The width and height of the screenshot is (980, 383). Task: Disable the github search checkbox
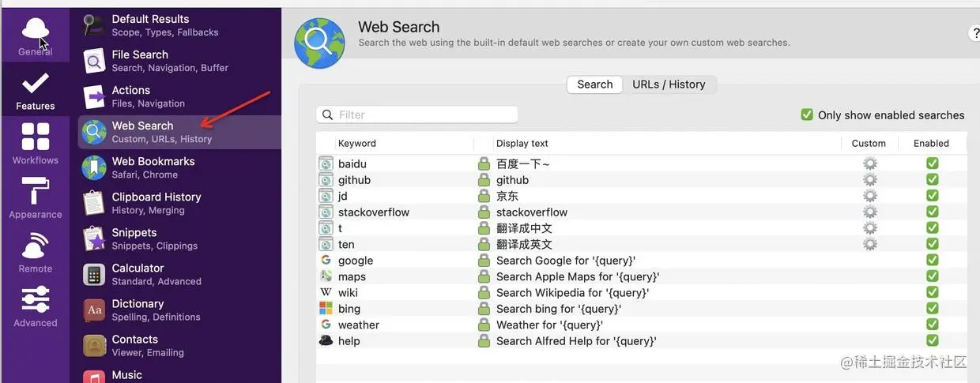(x=933, y=180)
